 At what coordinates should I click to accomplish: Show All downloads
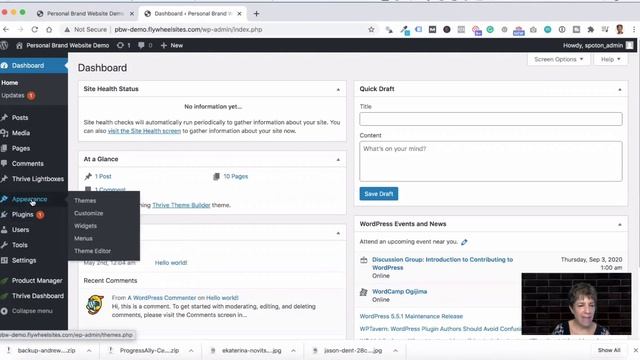click(609, 350)
